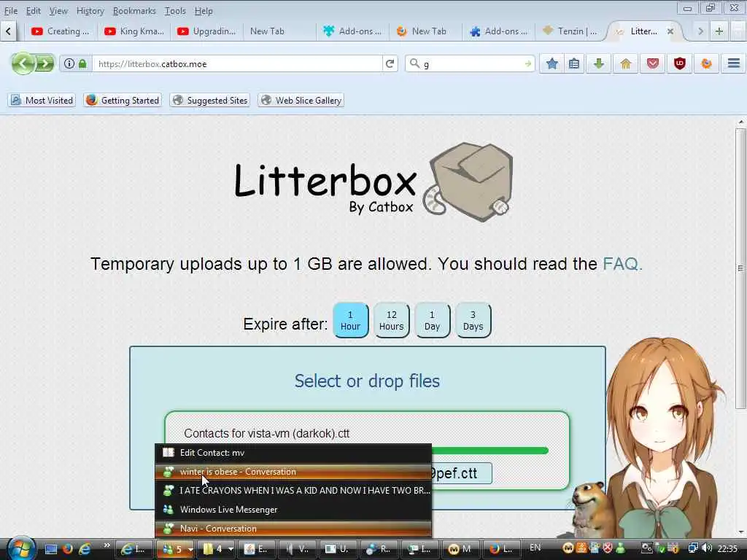Viewport: 747px width, 560px height.
Task: Set expiry to 3 Days
Action: pyautogui.click(x=473, y=320)
